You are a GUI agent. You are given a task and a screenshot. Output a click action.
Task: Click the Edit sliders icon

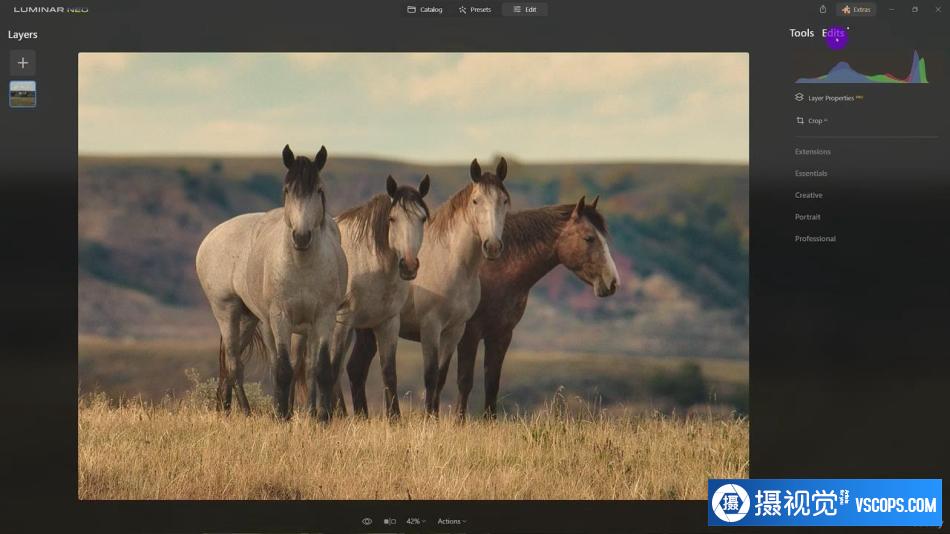coord(517,10)
